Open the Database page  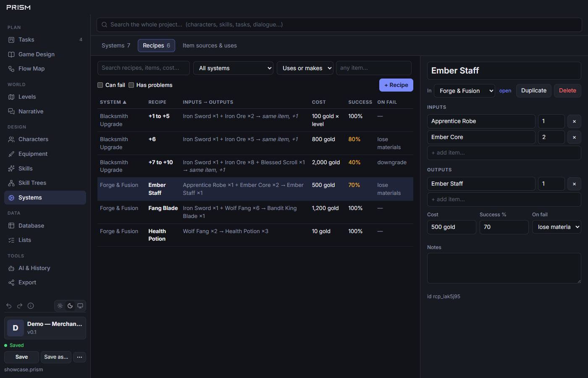(x=45, y=226)
